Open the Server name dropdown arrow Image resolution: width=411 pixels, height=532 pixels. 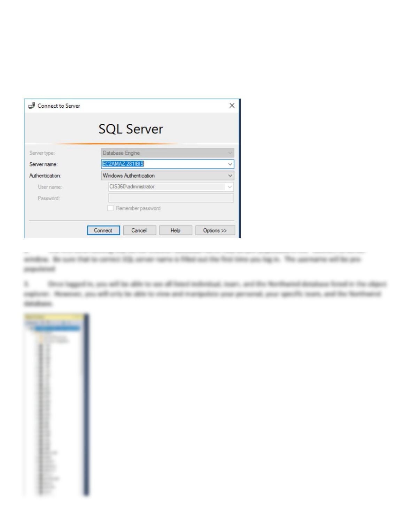coord(230,164)
